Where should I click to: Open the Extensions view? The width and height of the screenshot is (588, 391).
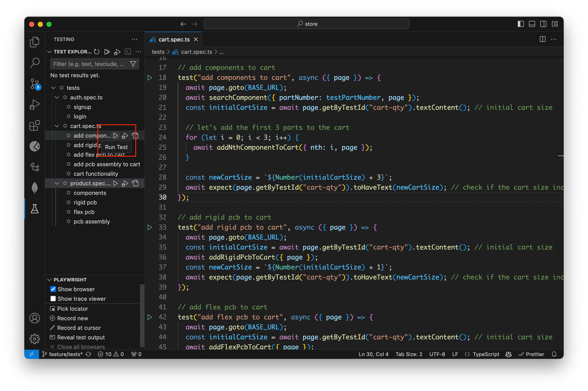point(35,125)
